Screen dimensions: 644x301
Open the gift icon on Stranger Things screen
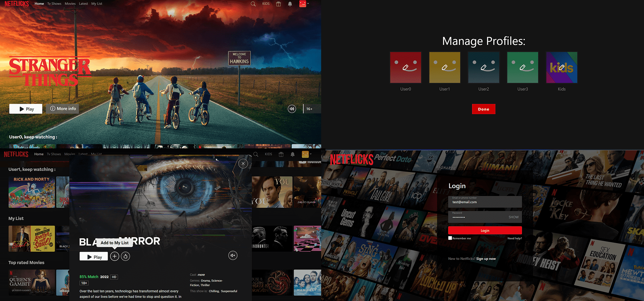click(278, 4)
